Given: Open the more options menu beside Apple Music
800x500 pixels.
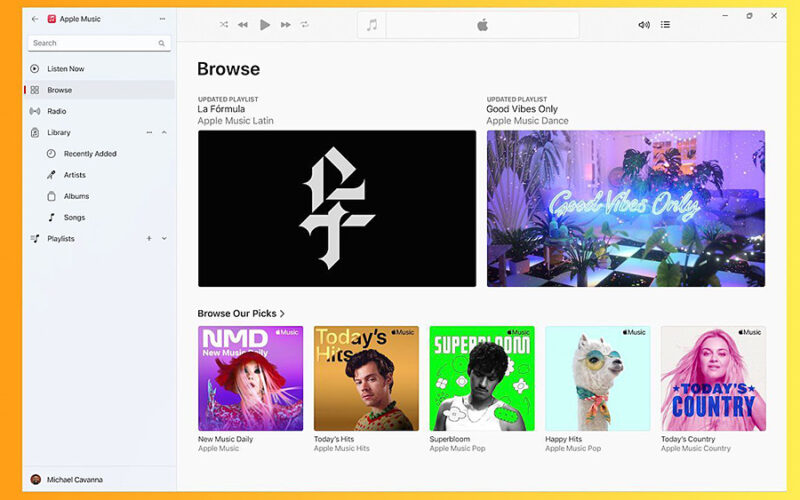Looking at the screenshot, I should click(162, 19).
